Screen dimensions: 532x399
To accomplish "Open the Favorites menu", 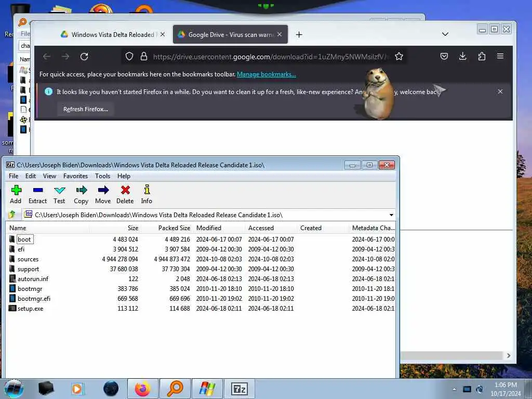I will tap(76, 176).
